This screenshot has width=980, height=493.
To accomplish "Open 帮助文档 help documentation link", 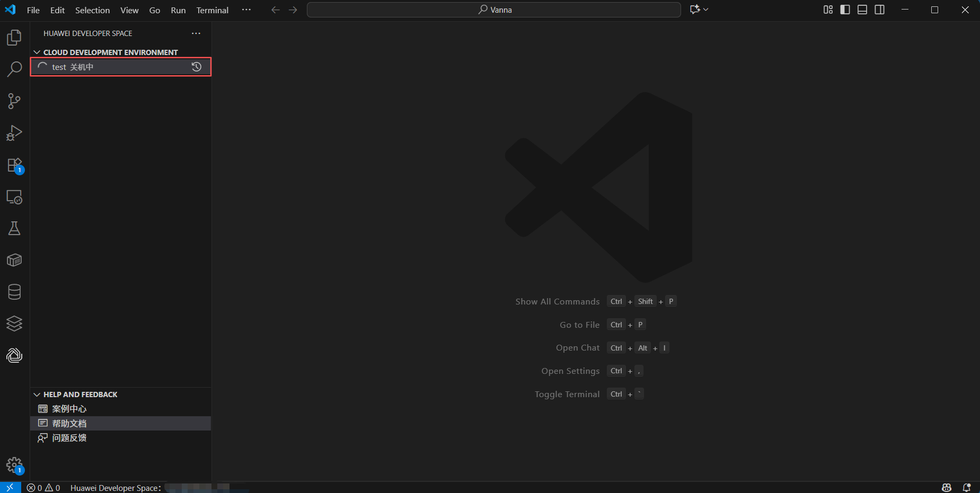I will (69, 423).
